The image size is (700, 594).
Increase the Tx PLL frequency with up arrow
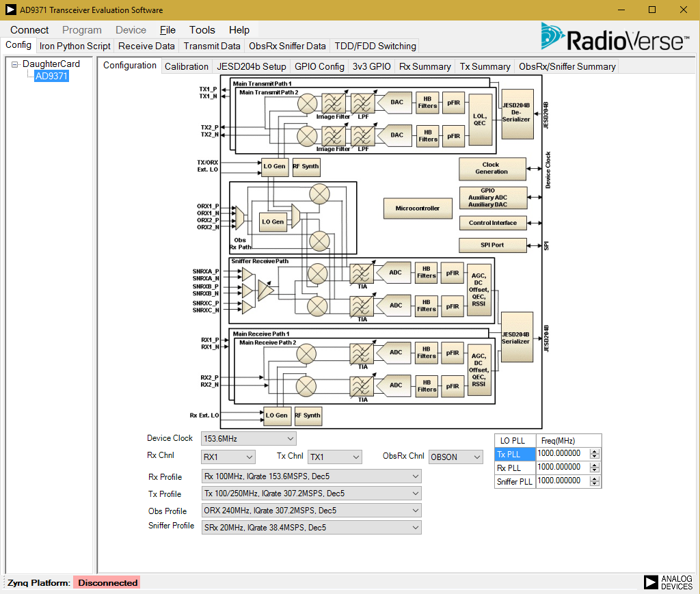tap(595, 451)
